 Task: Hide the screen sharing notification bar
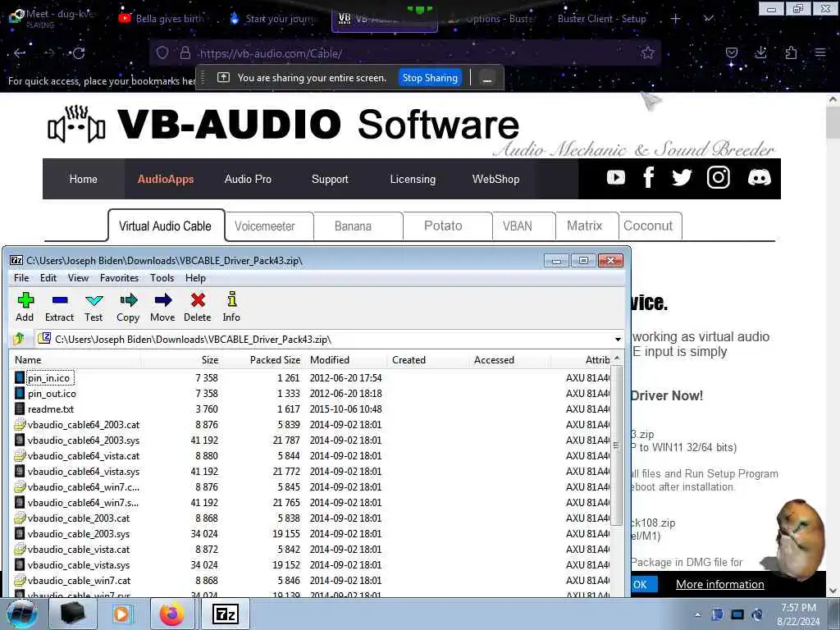pyautogui.click(x=487, y=78)
